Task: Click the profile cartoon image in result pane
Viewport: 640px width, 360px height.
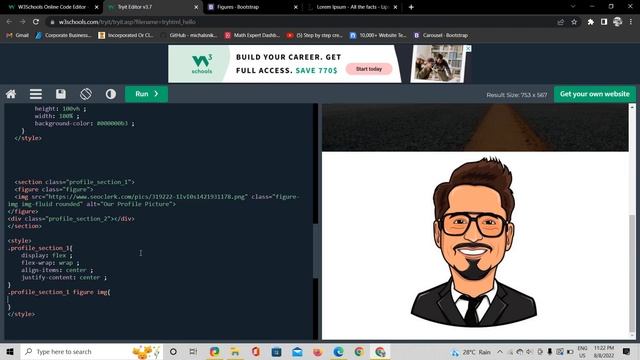Action: point(473,242)
